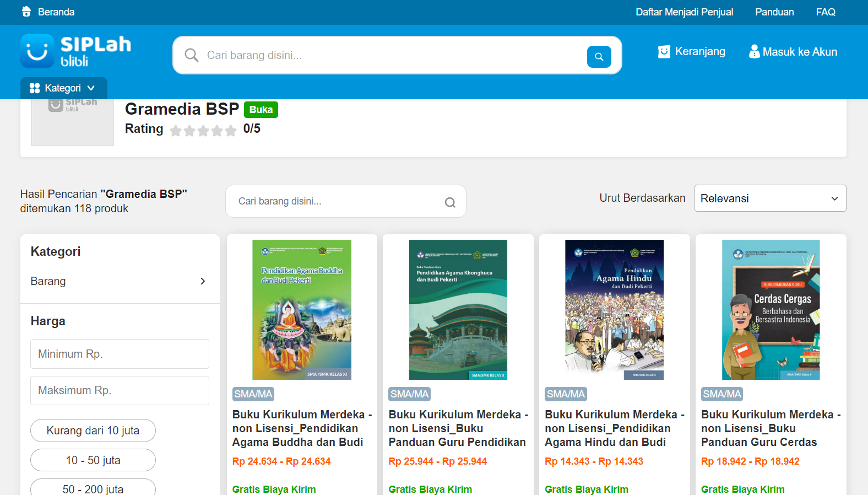This screenshot has height=495, width=868.
Task: Expand the Barang category row
Action: [x=120, y=281]
